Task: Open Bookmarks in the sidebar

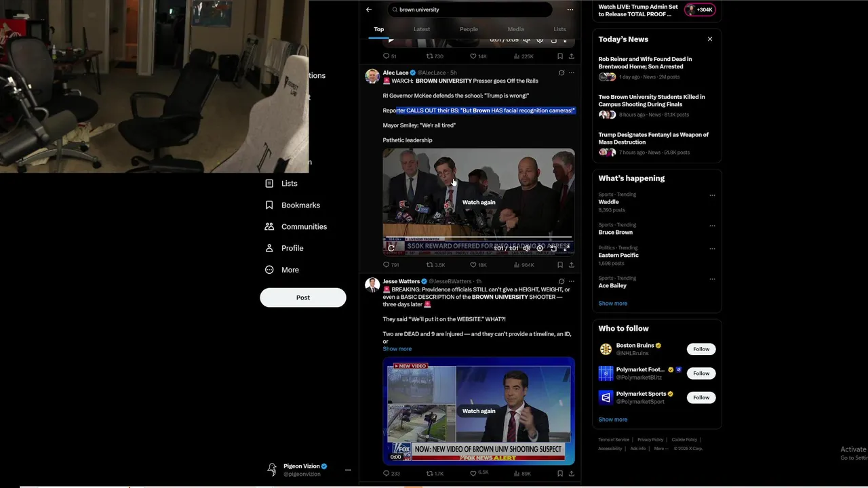Action: tap(292, 205)
